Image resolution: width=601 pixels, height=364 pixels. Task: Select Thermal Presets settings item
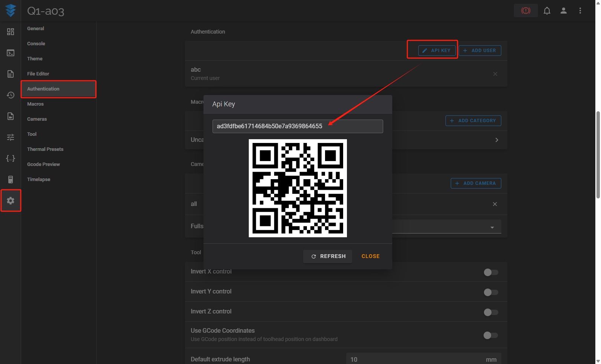[45, 149]
